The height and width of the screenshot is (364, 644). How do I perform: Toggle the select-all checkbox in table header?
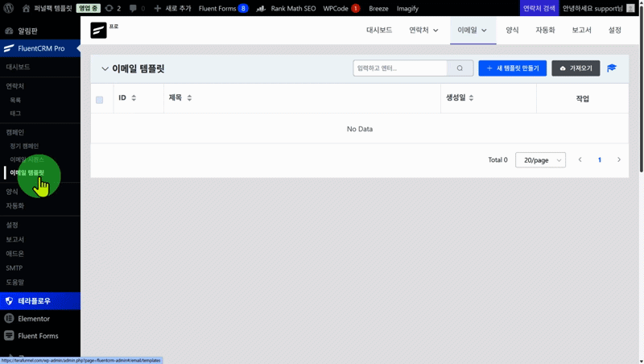pos(100,100)
